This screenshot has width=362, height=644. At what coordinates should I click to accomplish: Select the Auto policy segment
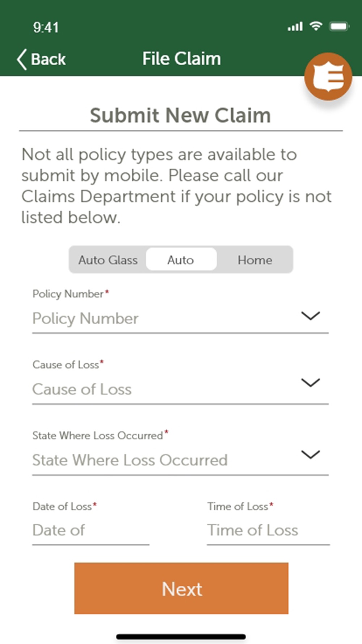(181, 260)
